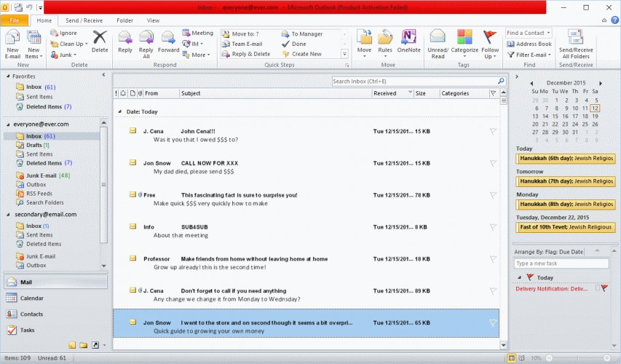The image size is (621, 364).
Task: Run the Move to: ? quick step
Action: 240,34
